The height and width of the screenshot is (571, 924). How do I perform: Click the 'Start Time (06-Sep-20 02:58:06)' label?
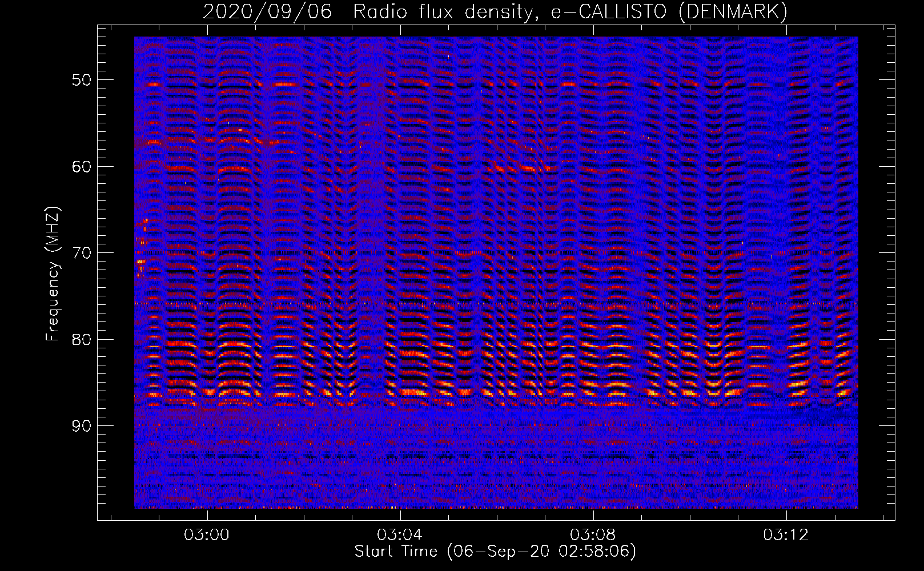[495, 552]
